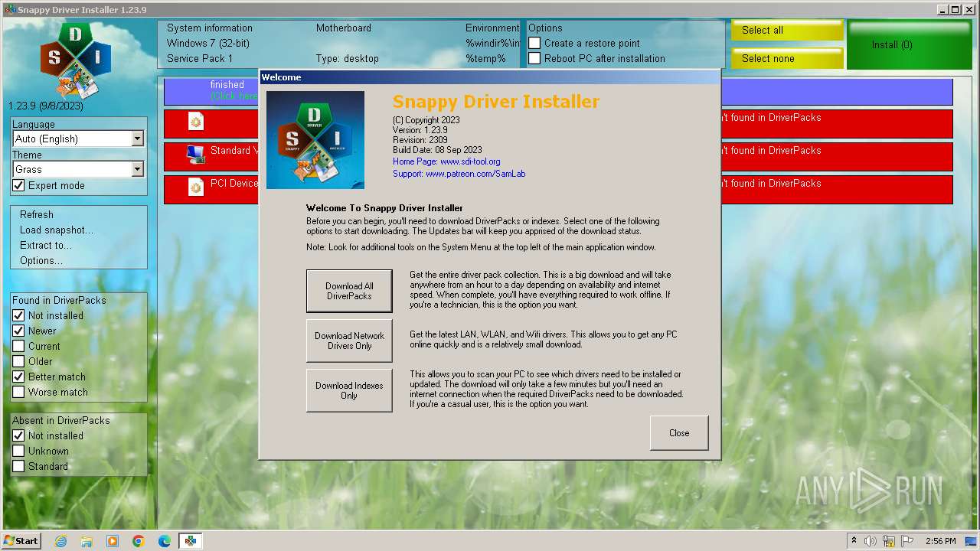Click the Standard V red driver row

coord(558,157)
